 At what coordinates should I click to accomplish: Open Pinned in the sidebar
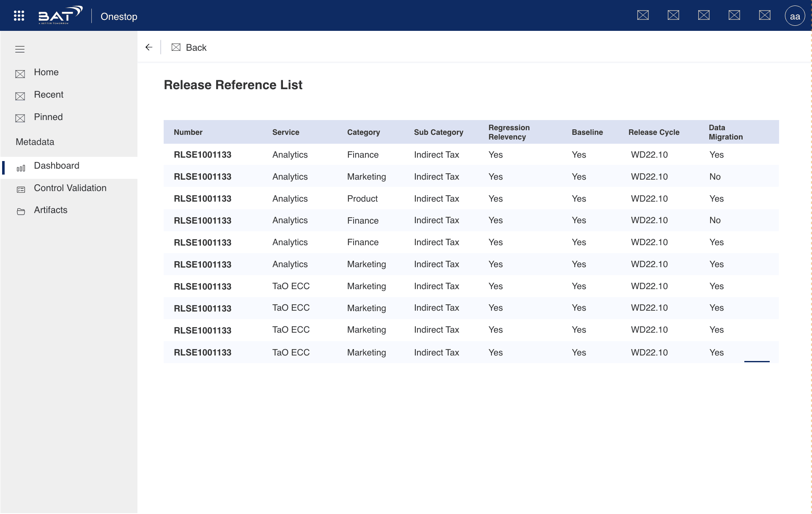tap(48, 117)
